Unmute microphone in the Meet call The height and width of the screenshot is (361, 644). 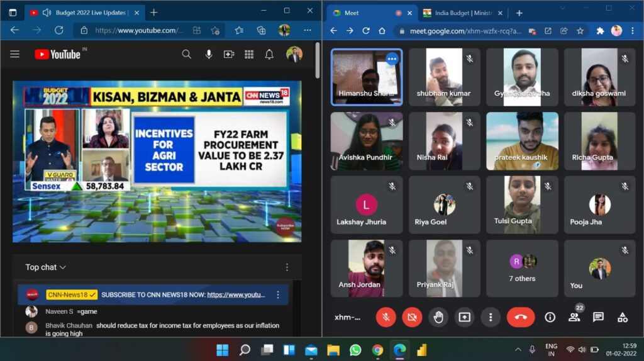(386, 317)
